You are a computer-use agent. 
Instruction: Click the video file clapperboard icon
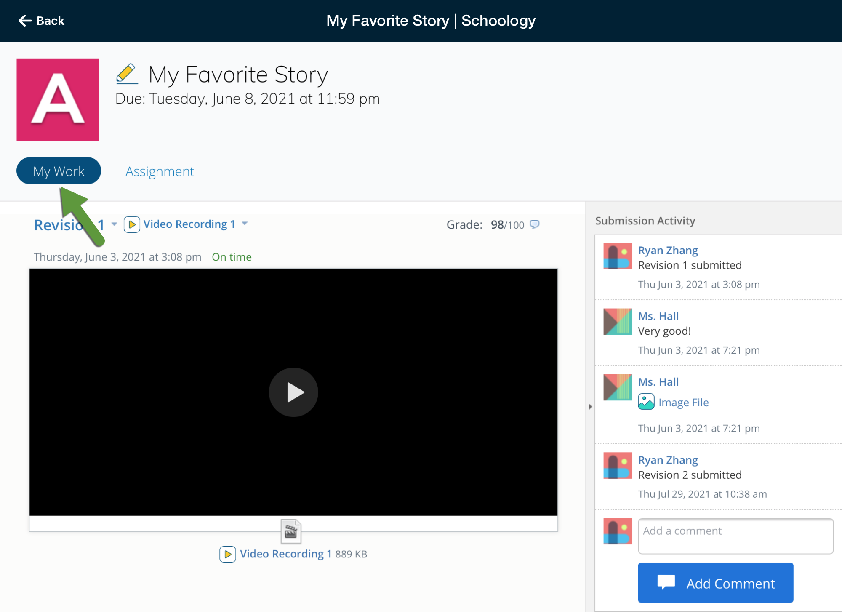[291, 531]
